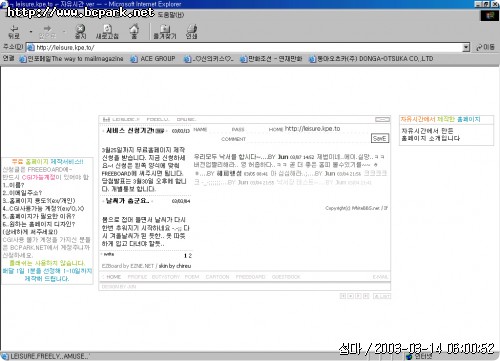
Task: Click the COMMENT input field
Action: point(308,139)
